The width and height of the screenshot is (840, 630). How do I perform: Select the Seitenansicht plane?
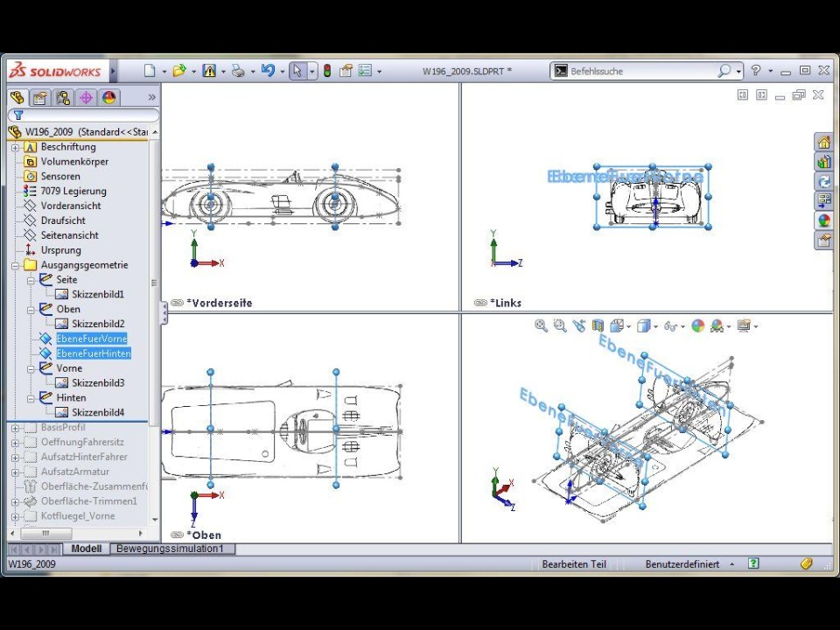[70, 235]
